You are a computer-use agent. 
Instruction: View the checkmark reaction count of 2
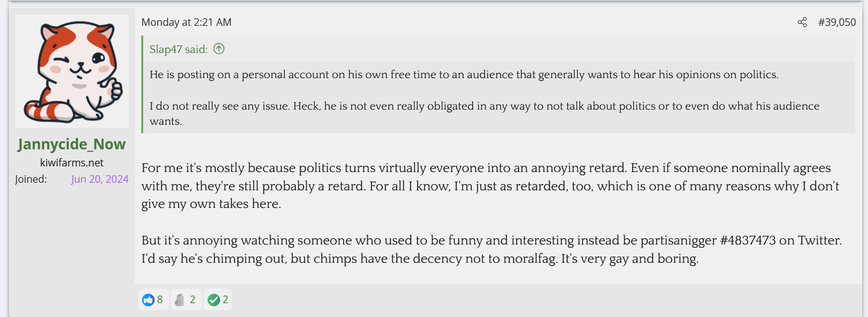tap(225, 299)
